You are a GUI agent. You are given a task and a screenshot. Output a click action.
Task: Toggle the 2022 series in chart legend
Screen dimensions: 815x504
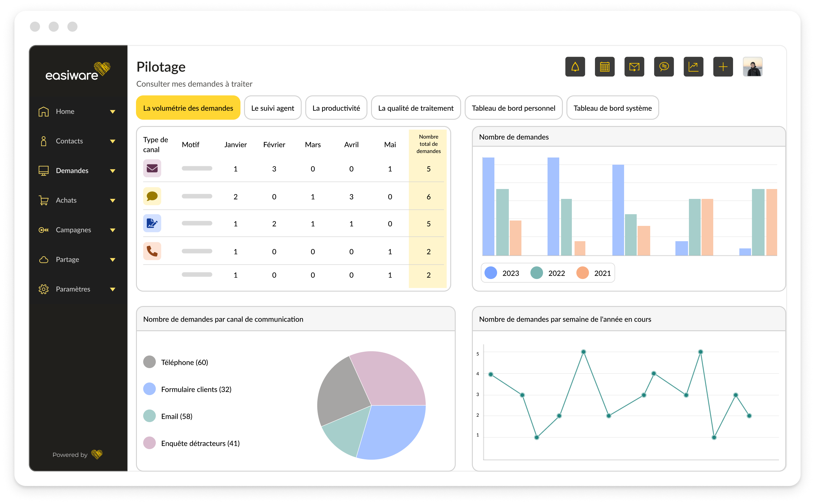tap(536, 273)
